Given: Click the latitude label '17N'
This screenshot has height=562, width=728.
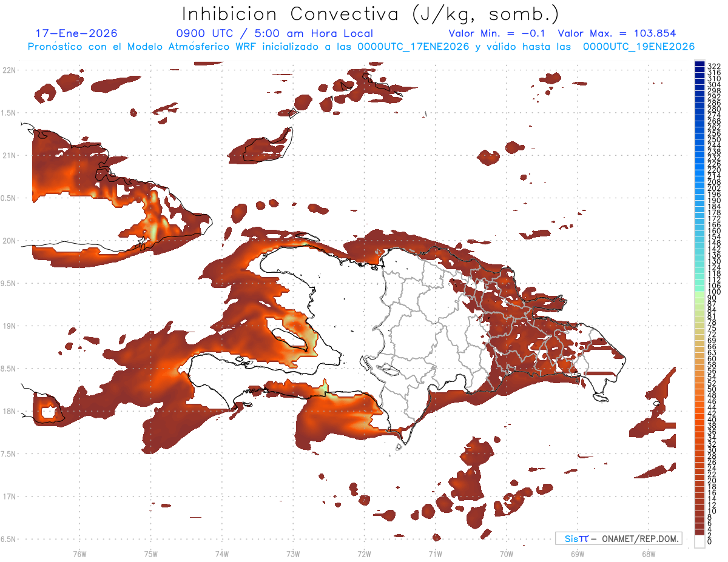Looking at the screenshot, I should [8, 496].
